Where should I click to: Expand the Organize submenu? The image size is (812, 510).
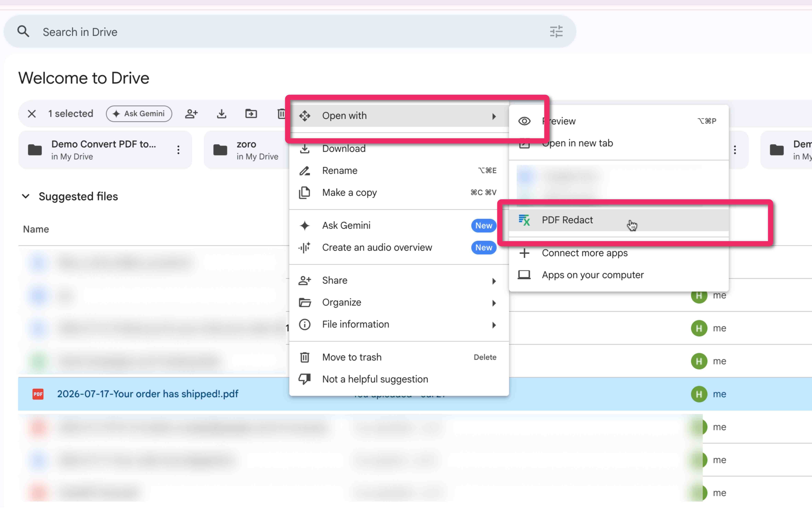point(399,302)
